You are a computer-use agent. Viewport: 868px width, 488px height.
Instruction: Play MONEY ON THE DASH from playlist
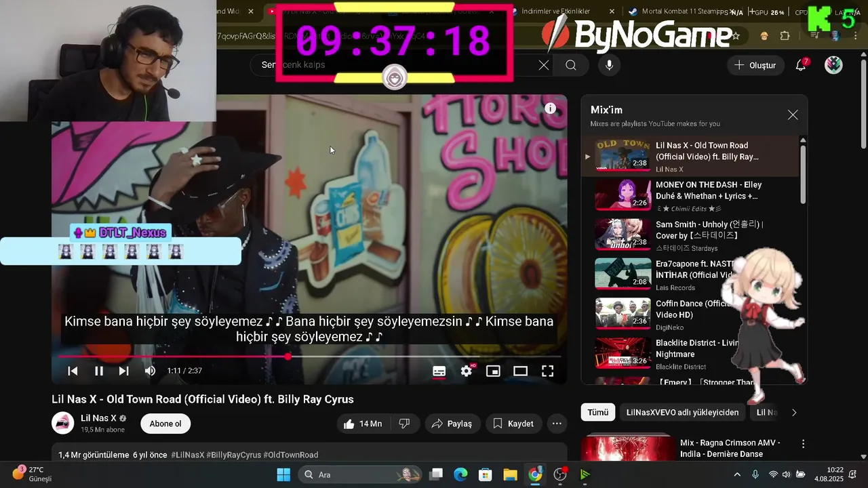(692, 195)
